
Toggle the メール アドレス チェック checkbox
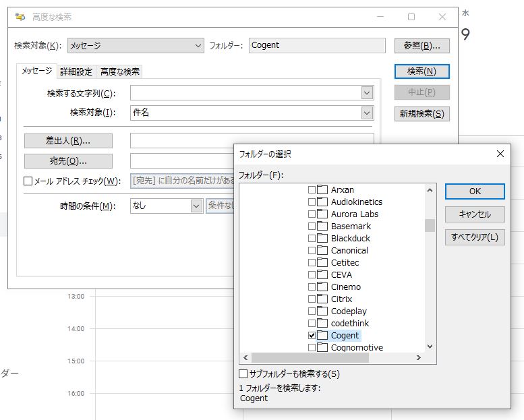point(28,181)
